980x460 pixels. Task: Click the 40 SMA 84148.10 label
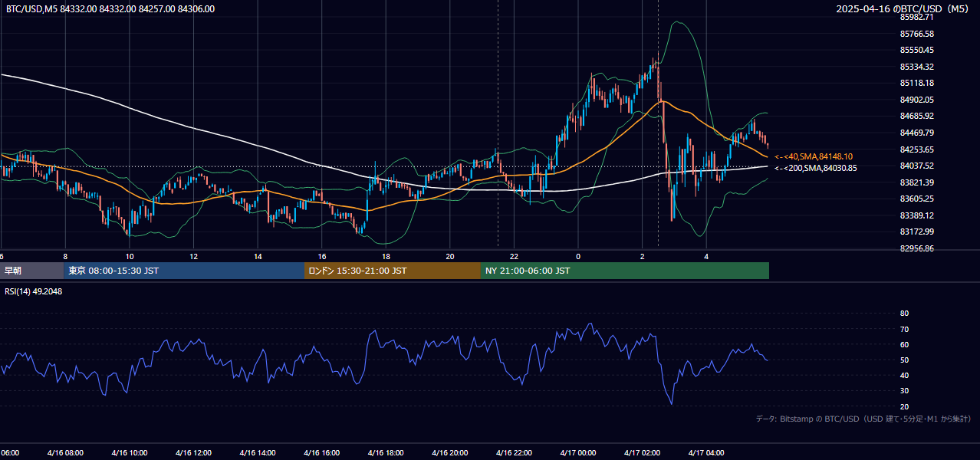(x=814, y=156)
